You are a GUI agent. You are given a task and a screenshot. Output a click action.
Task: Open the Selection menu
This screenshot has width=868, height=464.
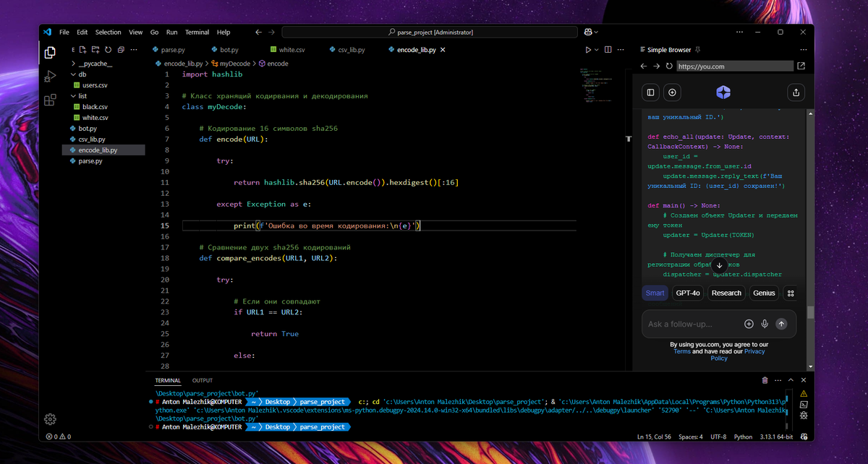[x=109, y=32]
